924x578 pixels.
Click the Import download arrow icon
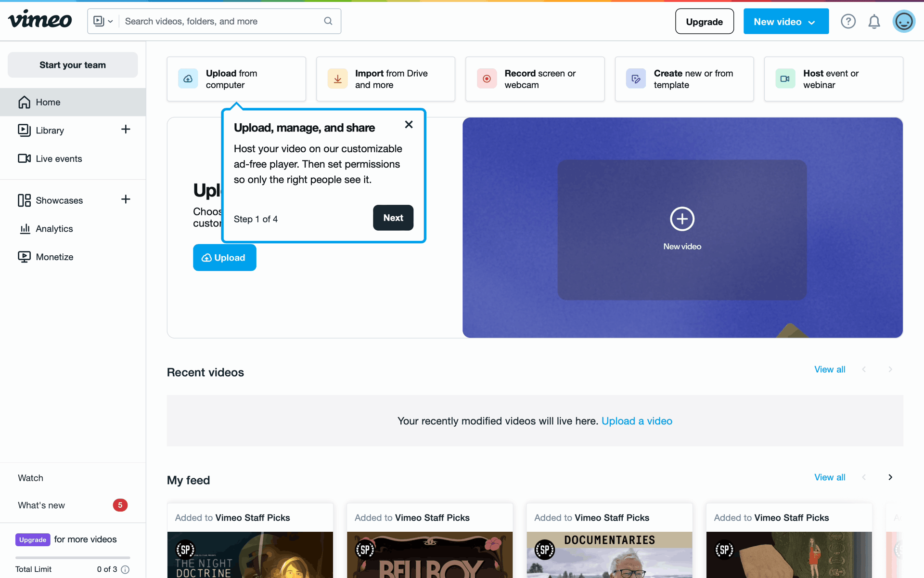click(337, 79)
